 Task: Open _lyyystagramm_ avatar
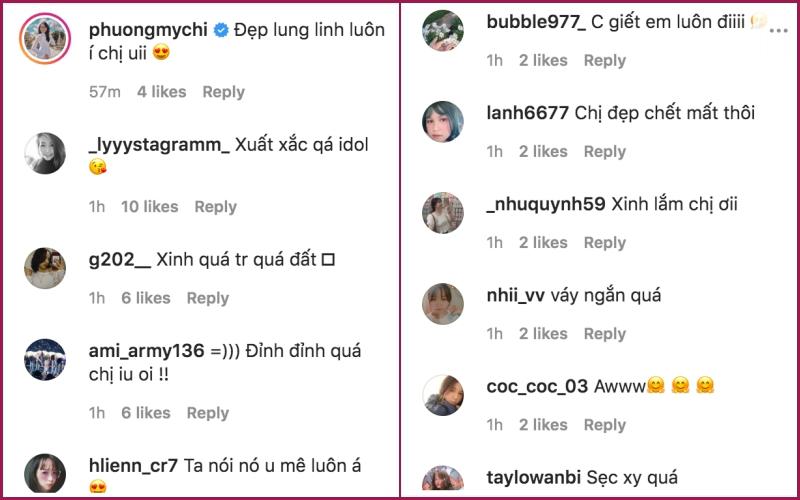click(x=45, y=154)
